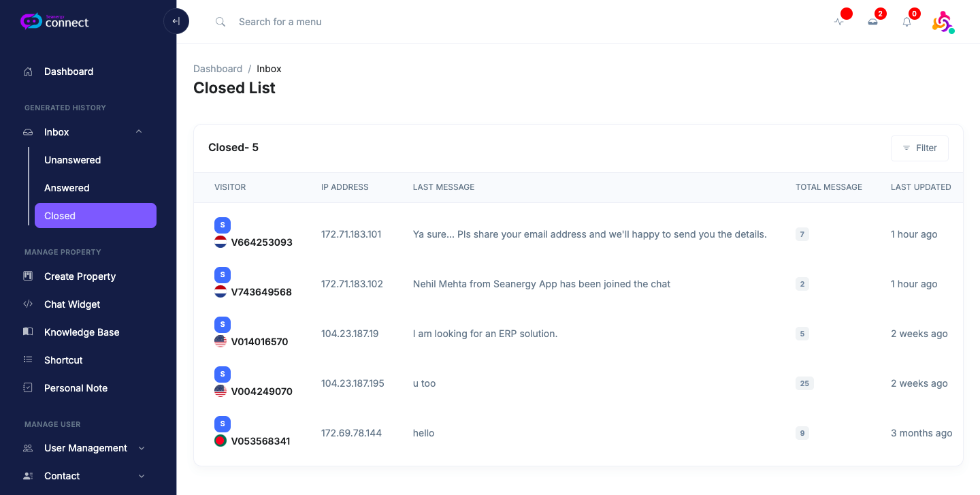Image resolution: width=980 pixels, height=495 pixels.
Task: Open visitor V053568341 conversation row
Action: (261, 441)
